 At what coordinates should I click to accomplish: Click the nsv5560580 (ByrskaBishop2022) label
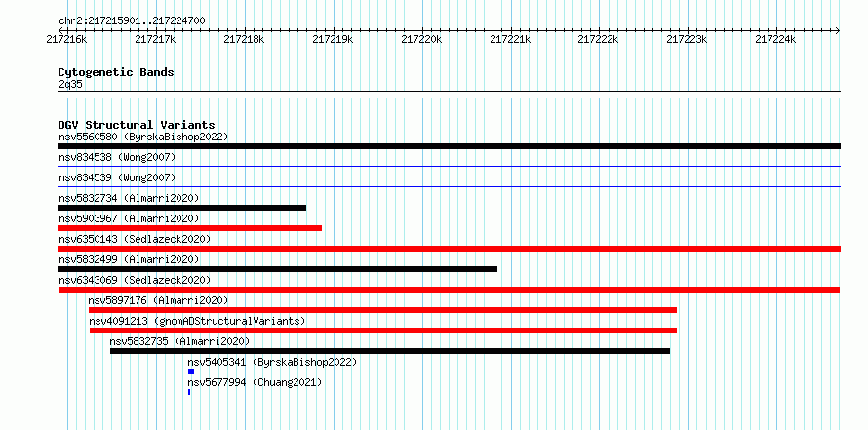143,137
